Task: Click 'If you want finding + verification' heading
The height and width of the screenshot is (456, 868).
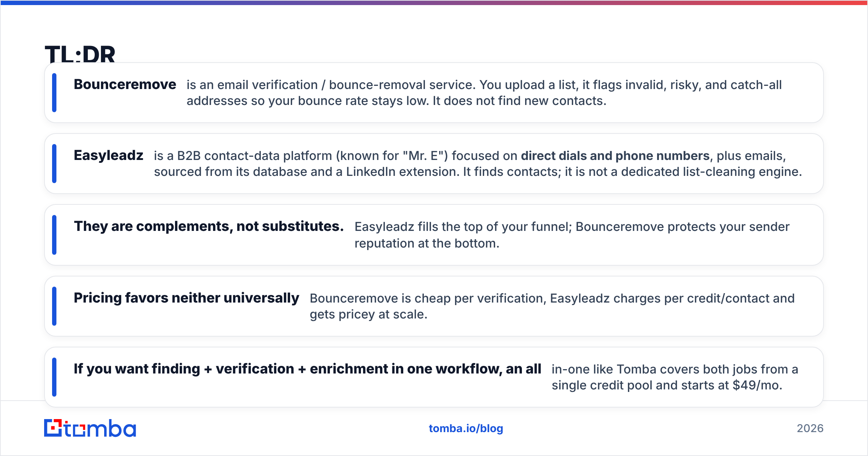Action: [307, 369]
